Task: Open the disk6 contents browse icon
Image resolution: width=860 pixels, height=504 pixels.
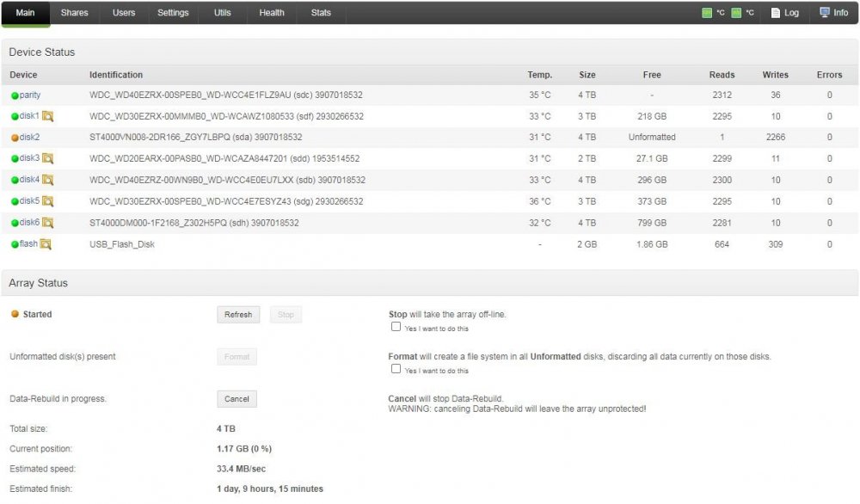Action: (47, 223)
